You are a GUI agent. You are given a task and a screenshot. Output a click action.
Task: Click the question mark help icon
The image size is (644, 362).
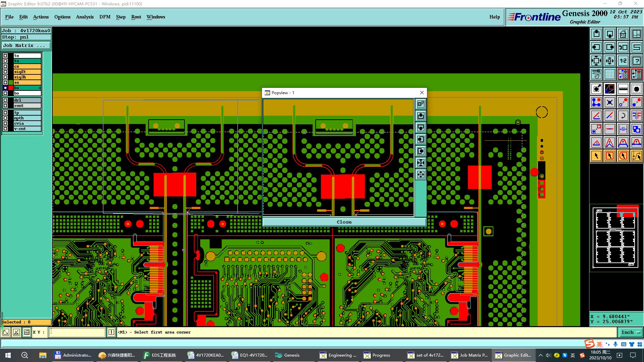click(x=636, y=61)
